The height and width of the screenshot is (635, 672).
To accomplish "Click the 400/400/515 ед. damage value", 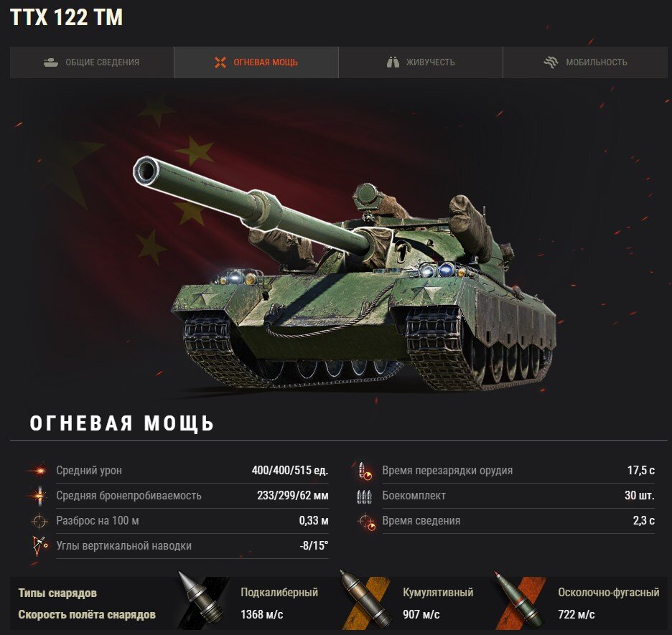I will [290, 471].
